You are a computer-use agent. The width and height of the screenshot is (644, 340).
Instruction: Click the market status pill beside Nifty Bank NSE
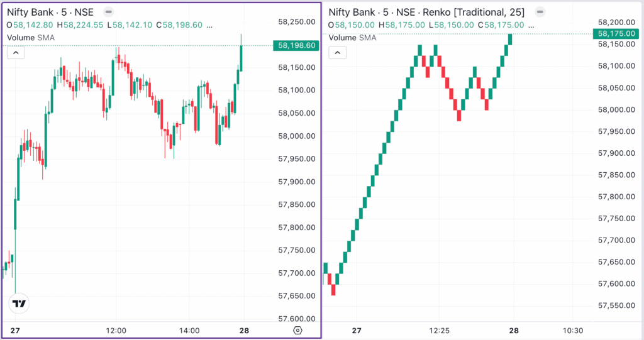click(109, 12)
